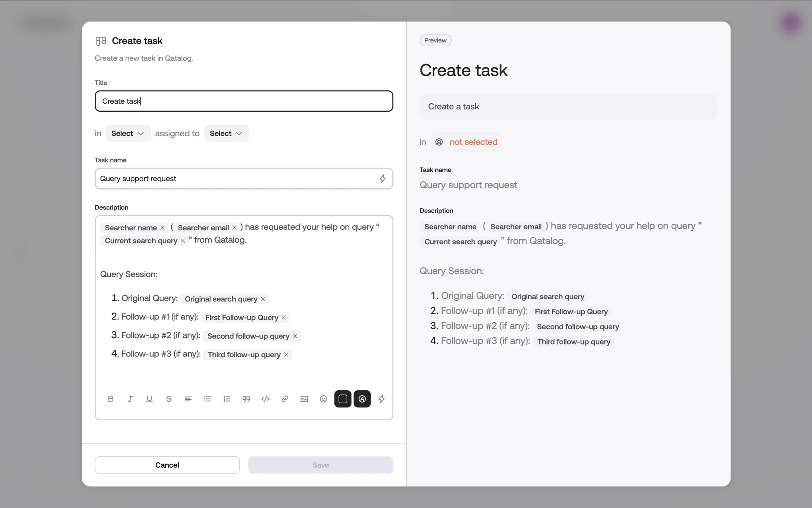Insert an image into description
This screenshot has height=508, width=812.
(304, 399)
